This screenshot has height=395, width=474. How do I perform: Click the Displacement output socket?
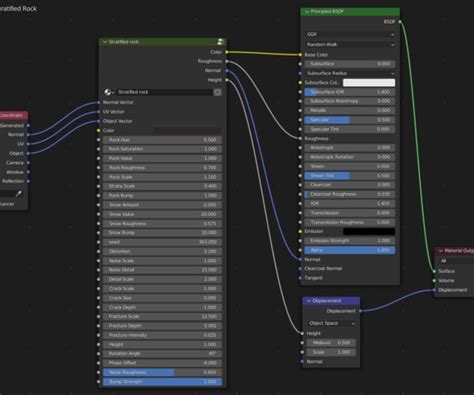360,311
